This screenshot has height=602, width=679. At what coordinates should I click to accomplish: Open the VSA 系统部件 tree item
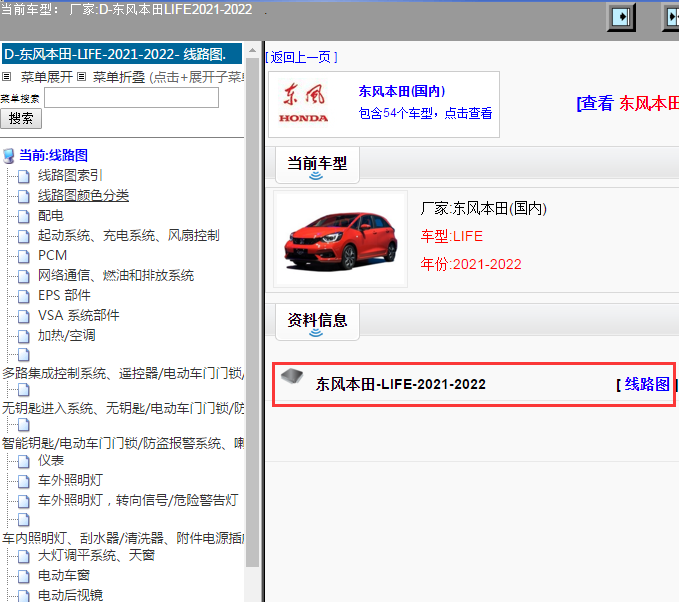(x=78, y=315)
